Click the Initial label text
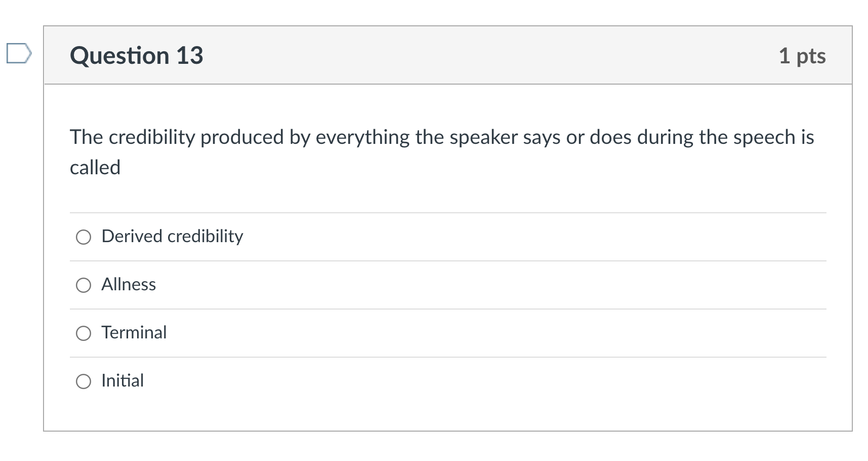868x461 pixels. tap(122, 381)
